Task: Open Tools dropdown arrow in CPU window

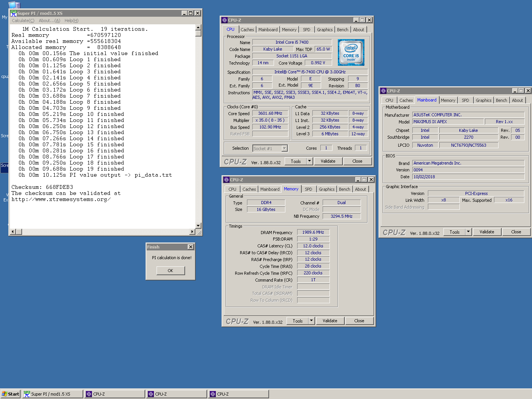Action: pos(309,161)
